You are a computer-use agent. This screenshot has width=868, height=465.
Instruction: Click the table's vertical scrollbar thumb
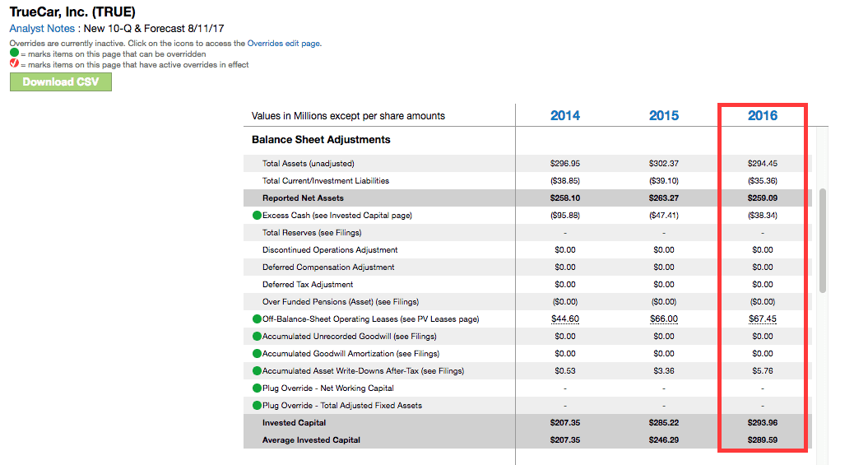click(823, 241)
